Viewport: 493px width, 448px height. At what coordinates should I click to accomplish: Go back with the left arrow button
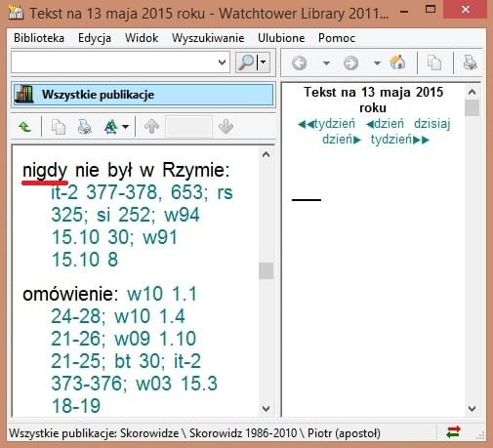299,62
